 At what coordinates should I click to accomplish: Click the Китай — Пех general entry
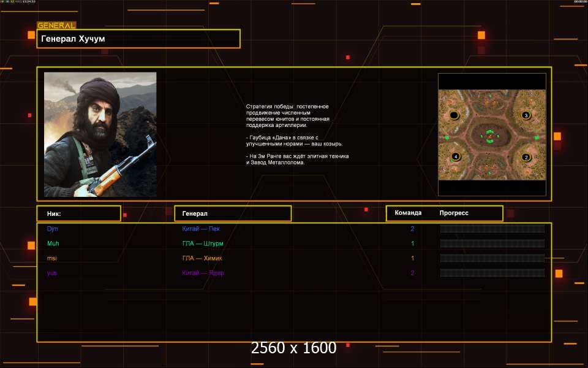(201, 229)
